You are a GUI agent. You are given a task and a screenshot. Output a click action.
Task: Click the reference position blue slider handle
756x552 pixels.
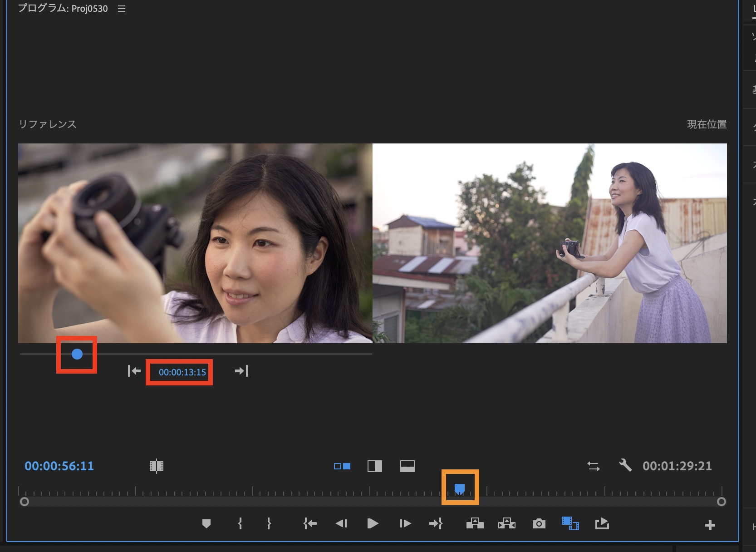click(77, 354)
